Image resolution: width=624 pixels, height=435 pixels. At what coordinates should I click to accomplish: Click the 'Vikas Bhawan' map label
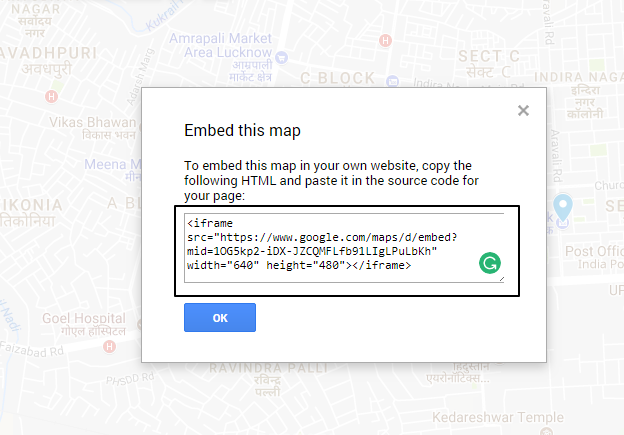(x=93, y=122)
